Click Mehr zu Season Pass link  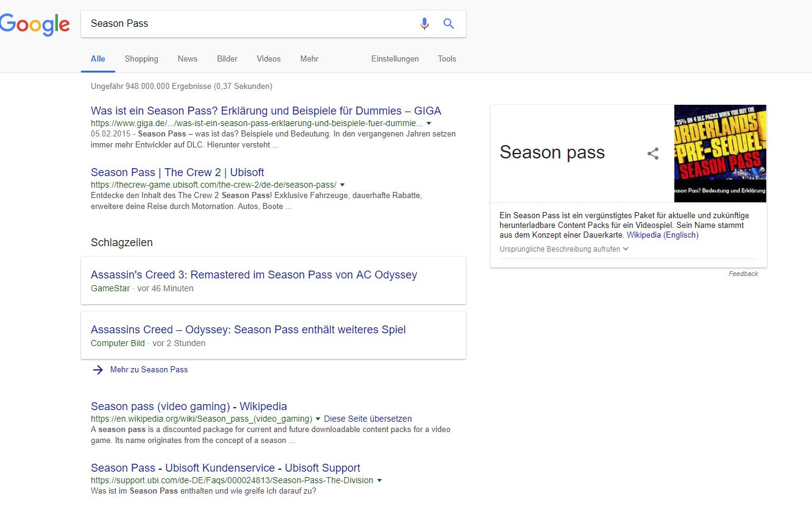(149, 369)
